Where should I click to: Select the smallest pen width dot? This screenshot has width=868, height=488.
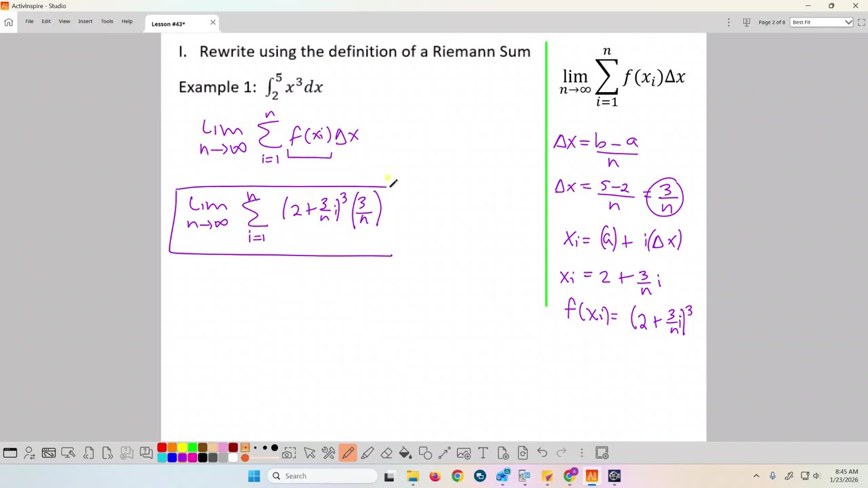click(256, 447)
